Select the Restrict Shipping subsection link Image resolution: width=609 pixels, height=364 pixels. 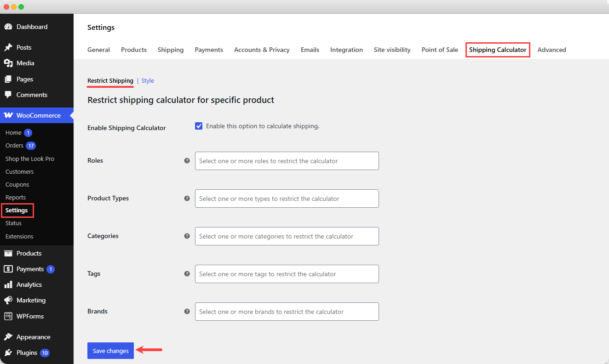tap(110, 80)
